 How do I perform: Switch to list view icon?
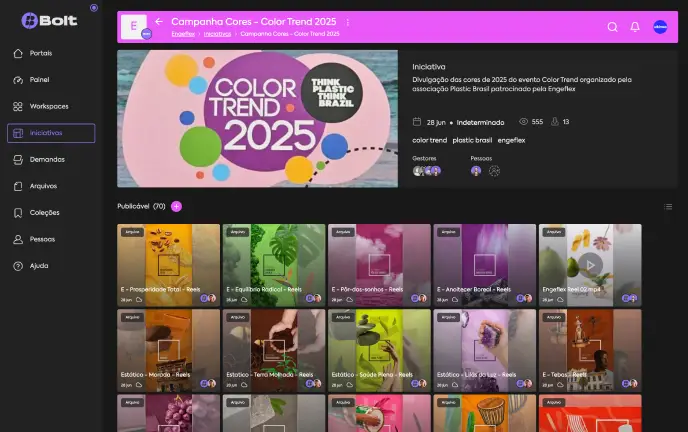668,207
